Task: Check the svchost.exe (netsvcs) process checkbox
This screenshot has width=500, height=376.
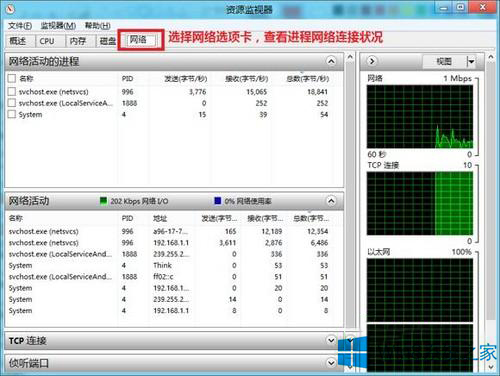Action: coord(12,92)
